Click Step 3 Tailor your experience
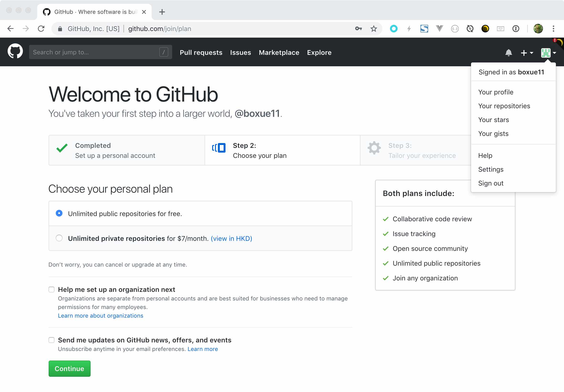This screenshot has width=564, height=392. [x=415, y=150]
